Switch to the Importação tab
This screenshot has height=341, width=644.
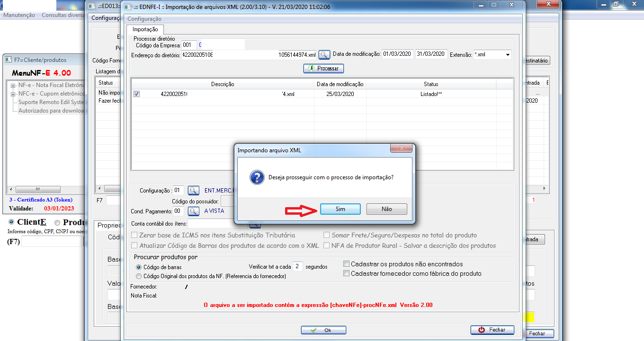(x=145, y=29)
